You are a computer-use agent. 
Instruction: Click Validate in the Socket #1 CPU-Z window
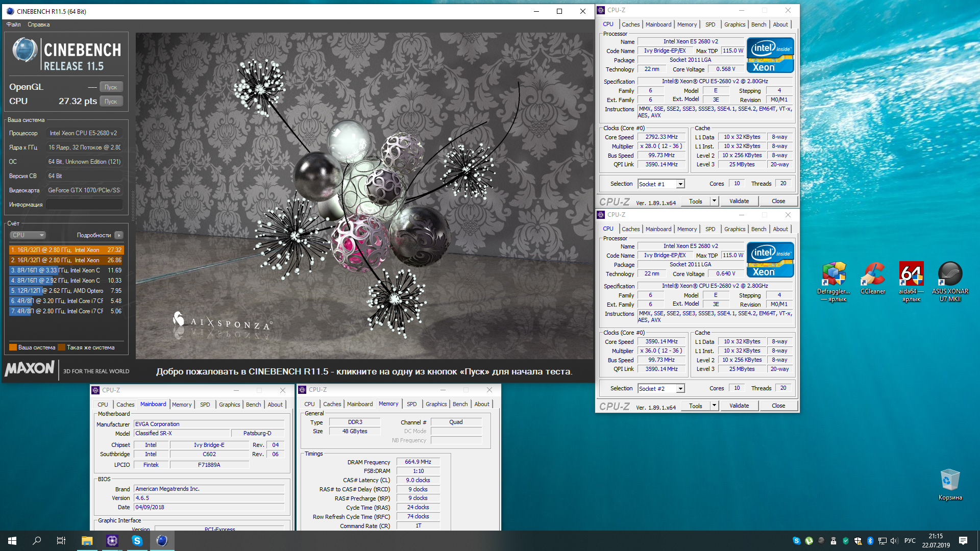[739, 201]
